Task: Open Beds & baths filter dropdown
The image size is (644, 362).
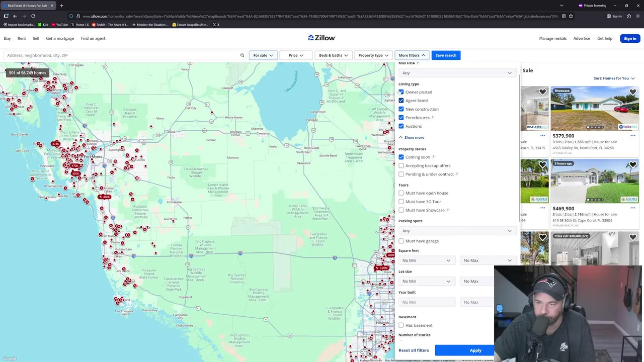Action: (x=333, y=55)
